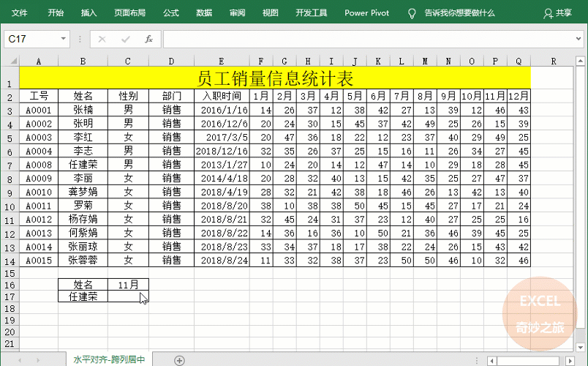This screenshot has height=366, width=588.
Task: Click date cell 2017/3/5
Action: (x=222, y=138)
